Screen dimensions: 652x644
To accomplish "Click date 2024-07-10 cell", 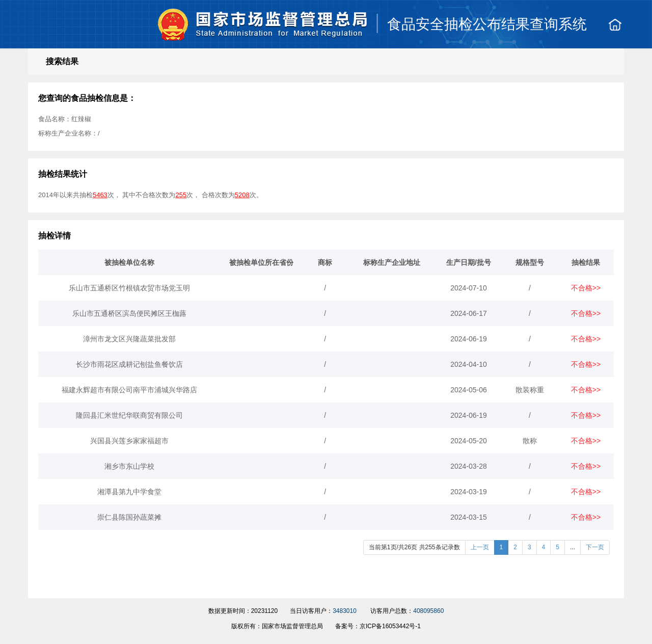I will [469, 288].
